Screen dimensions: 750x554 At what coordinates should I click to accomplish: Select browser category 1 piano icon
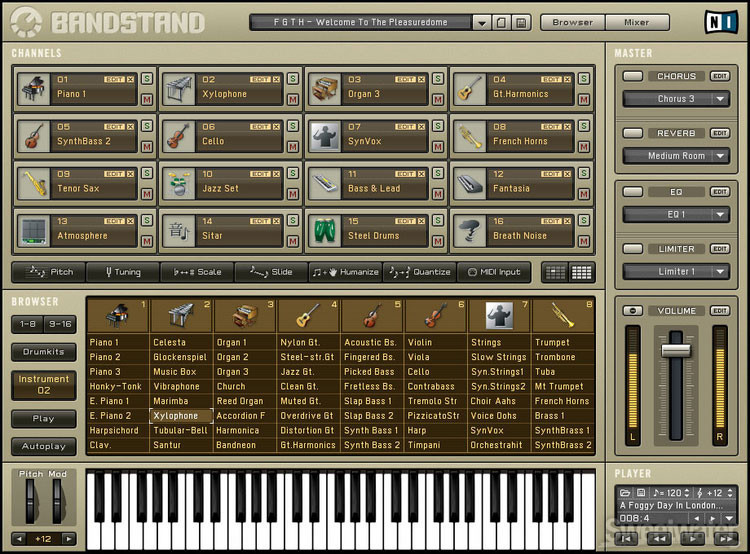pos(118,316)
